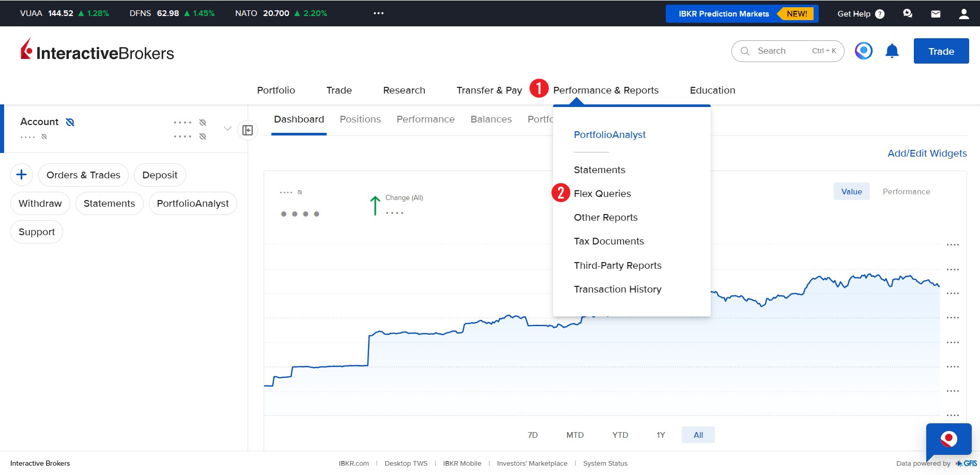The height and width of the screenshot is (475, 980).
Task: Click the Get Help link text
Action: click(853, 14)
